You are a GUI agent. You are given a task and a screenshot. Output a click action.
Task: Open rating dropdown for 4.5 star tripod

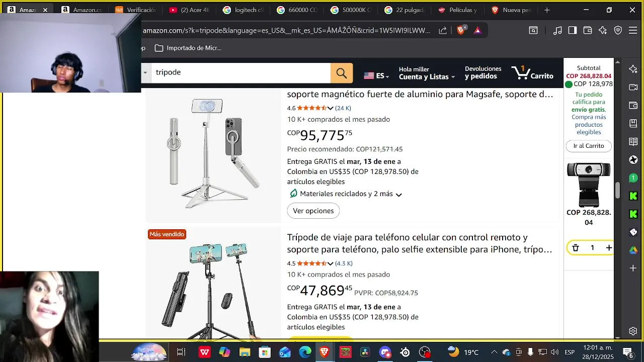(x=330, y=263)
